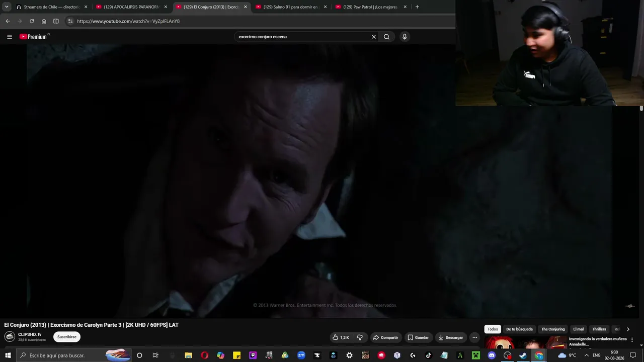Image resolution: width=644 pixels, height=362 pixels.
Task: View site information for youtube.com
Action: point(70,21)
